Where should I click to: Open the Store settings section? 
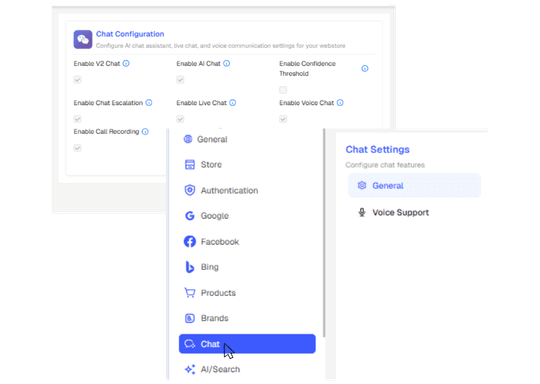pyautogui.click(x=247, y=165)
